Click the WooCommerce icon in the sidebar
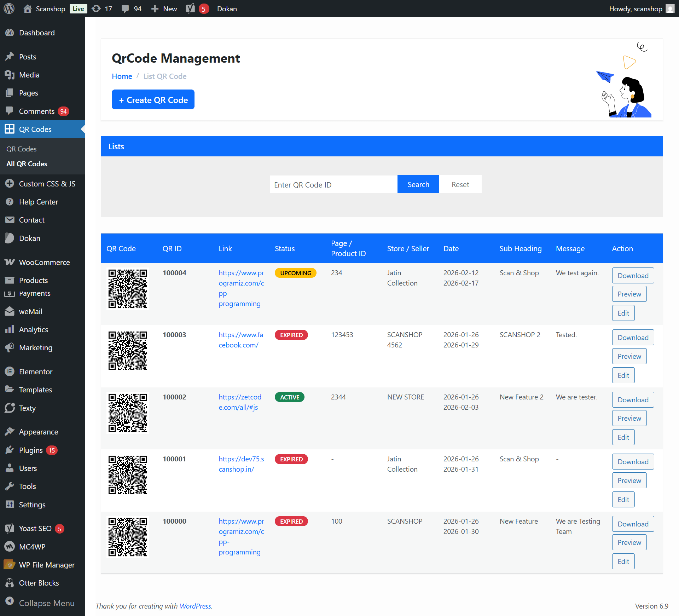 coord(10,262)
